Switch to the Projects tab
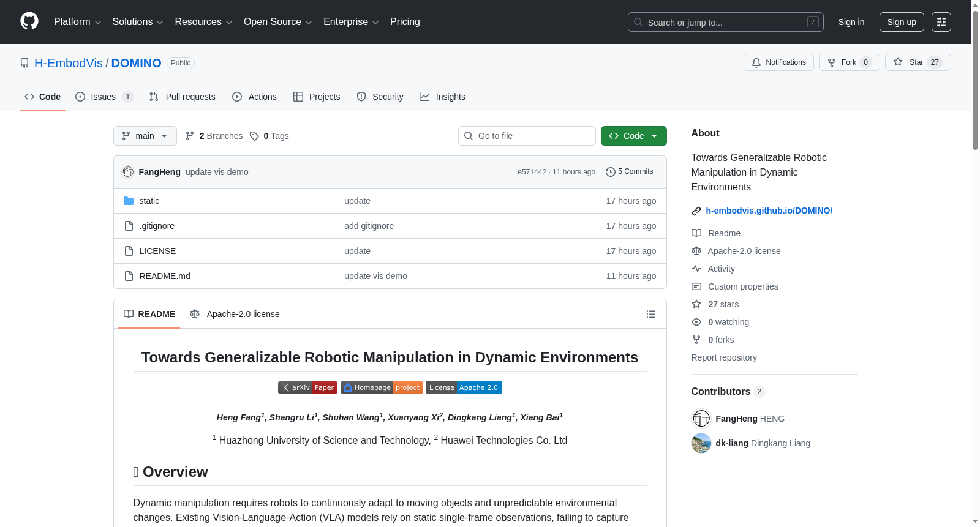 pyautogui.click(x=317, y=97)
